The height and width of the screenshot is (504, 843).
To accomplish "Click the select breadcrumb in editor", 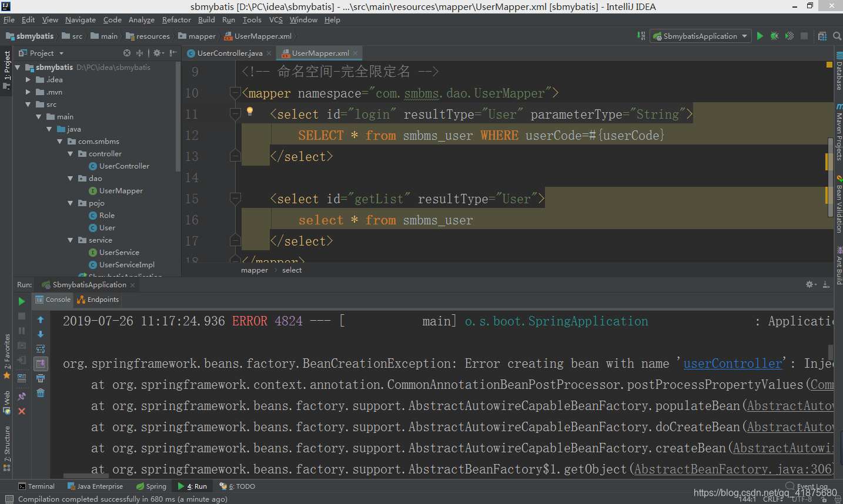I will (292, 270).
